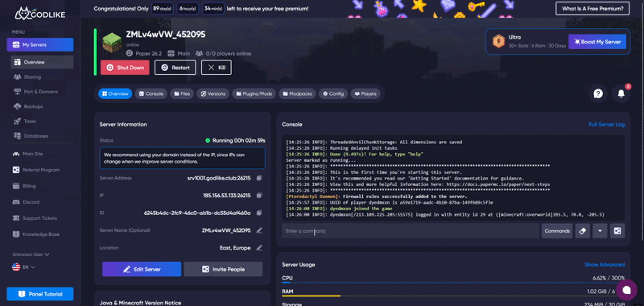
Task: Open My Servers in sidebar
Action: 39,45
